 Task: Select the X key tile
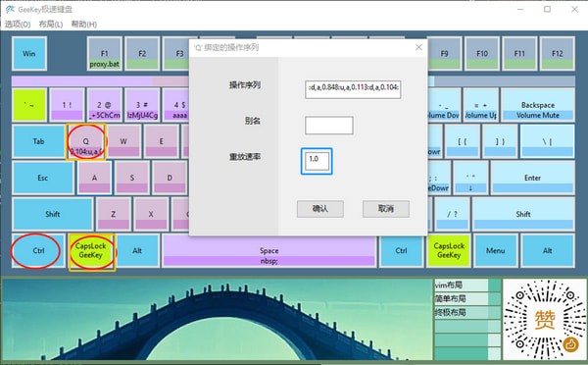(151, 214)
